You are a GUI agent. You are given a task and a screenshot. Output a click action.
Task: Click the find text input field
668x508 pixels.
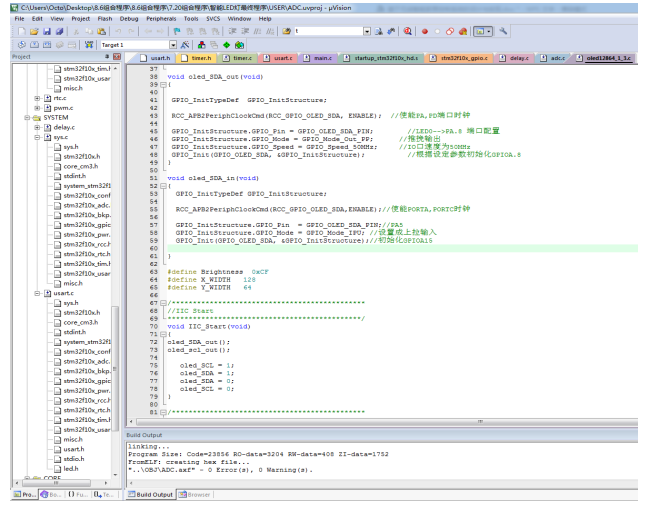(328, 31)
